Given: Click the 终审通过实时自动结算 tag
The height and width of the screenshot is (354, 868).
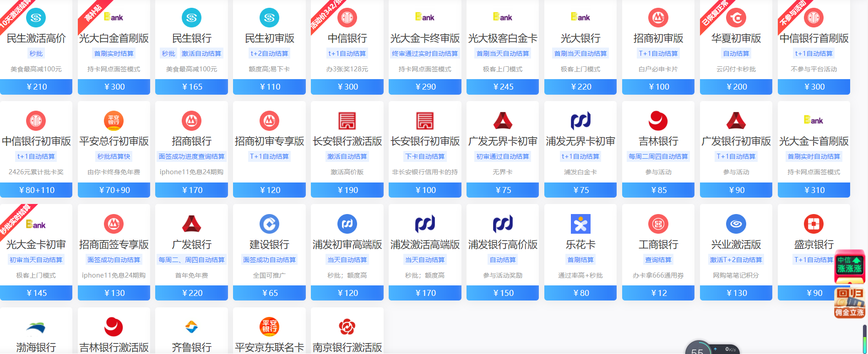Looking at the screenshot, I should click(425, 54).
